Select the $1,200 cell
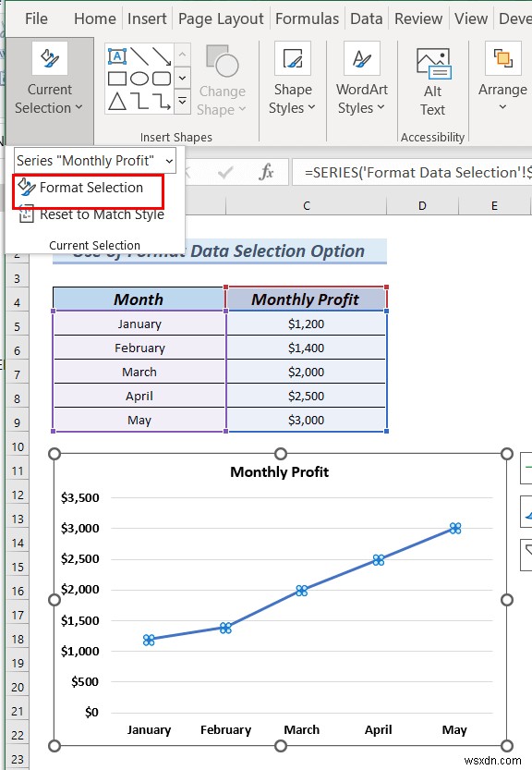Image resolution: width=532 pixels, height=770 pixels. (306, 324)
